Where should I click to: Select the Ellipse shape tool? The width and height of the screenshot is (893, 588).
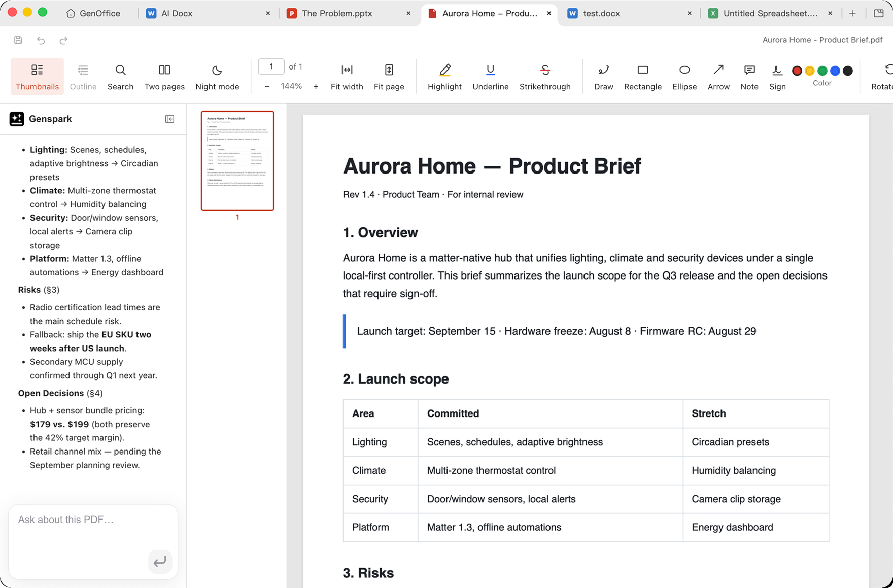pyautogui.click(x=684, y=77)
